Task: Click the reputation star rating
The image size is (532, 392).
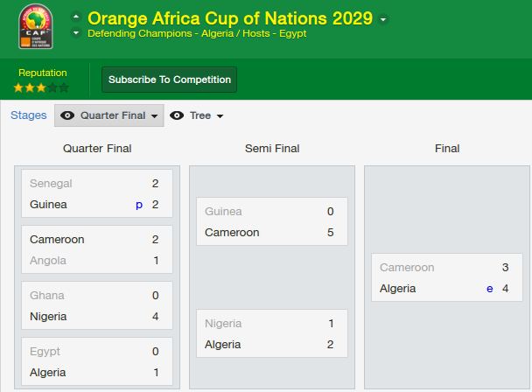Action: pos(41,87)
